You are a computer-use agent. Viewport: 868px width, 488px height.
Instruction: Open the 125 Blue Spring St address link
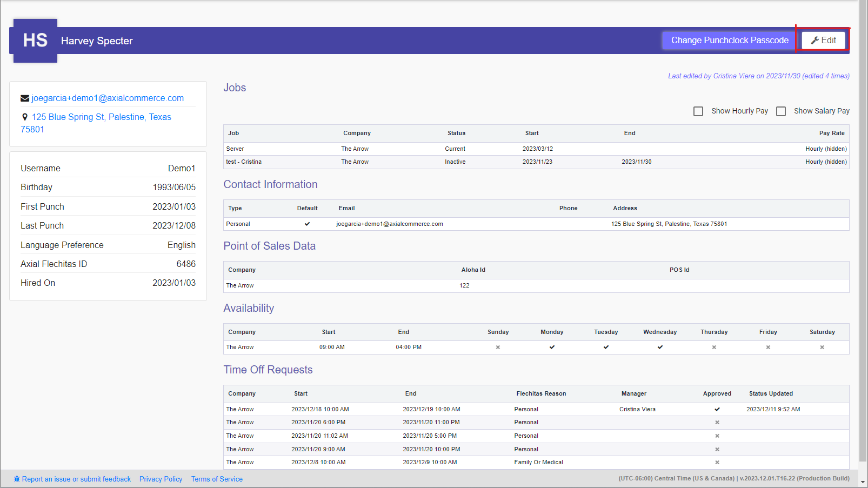coord(101,117)
